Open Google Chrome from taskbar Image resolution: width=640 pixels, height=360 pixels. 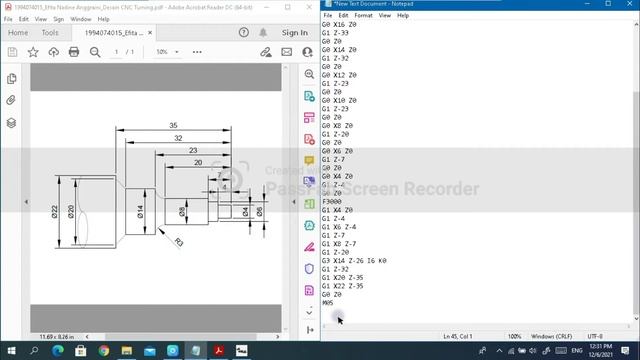click(104, 351)
